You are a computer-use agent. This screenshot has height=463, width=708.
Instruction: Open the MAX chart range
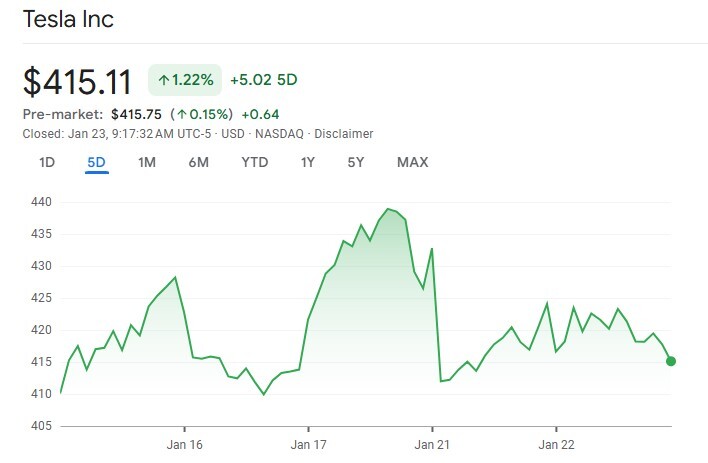[412, 162]
